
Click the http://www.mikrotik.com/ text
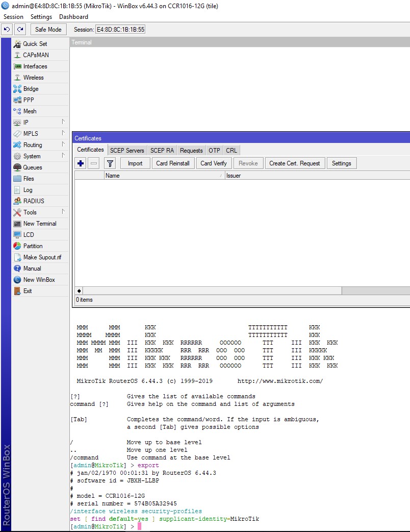coord(280,381)
